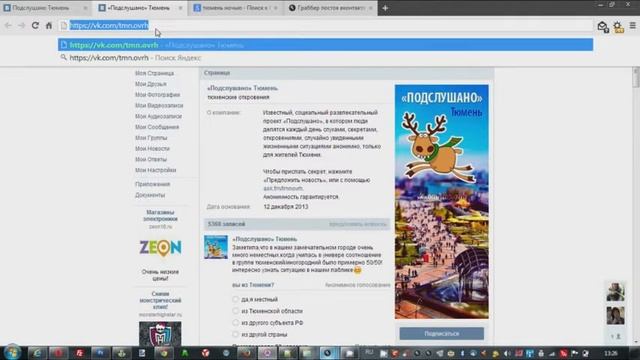Open «Мои Фотографии» in sidebar
The image size is (640, 360).
[157, 95]
